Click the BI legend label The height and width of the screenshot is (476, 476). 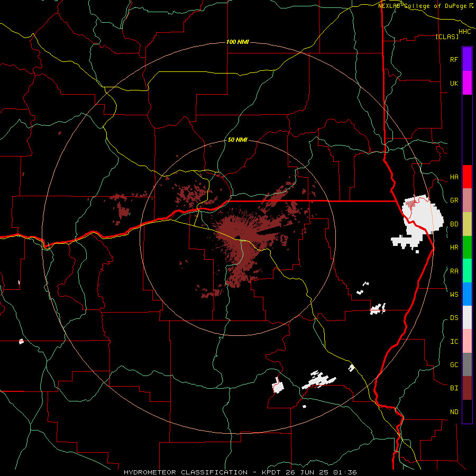click(454, 388)
